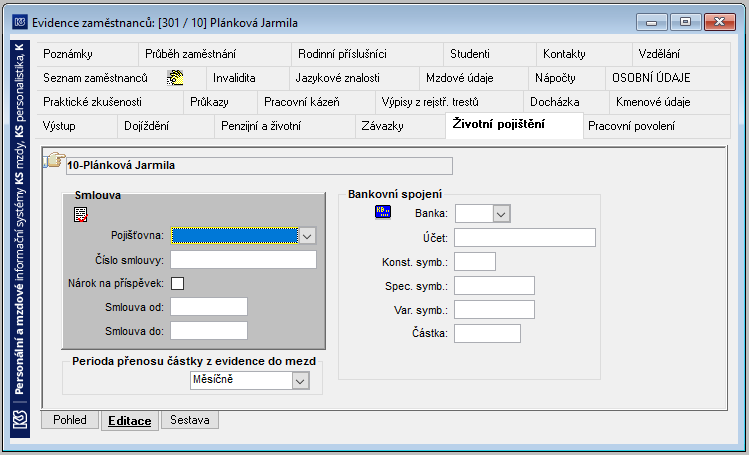Viewport: 749px width, 455px height.
Task: Click the blue KB bank icon
Action: pyautogui.click(x=383, y=212)
